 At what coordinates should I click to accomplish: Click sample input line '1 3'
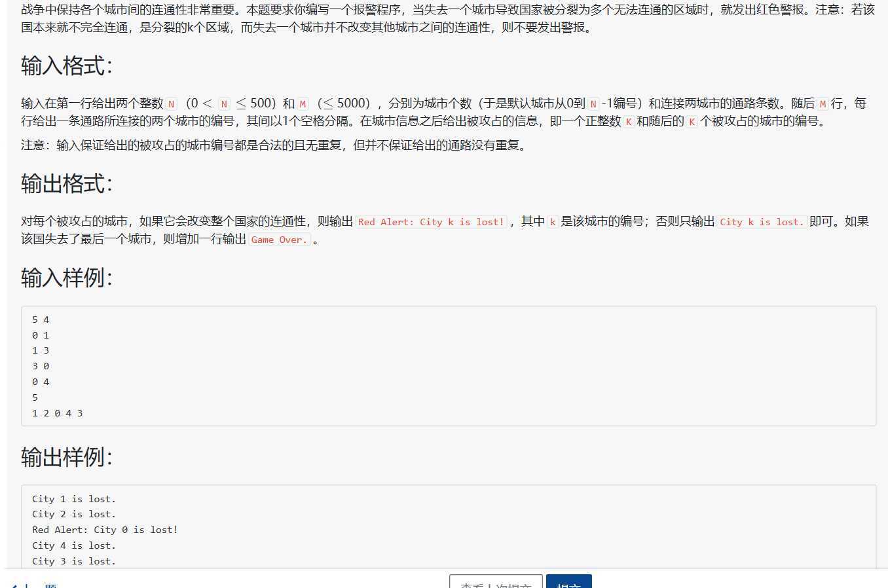(41, 350)
